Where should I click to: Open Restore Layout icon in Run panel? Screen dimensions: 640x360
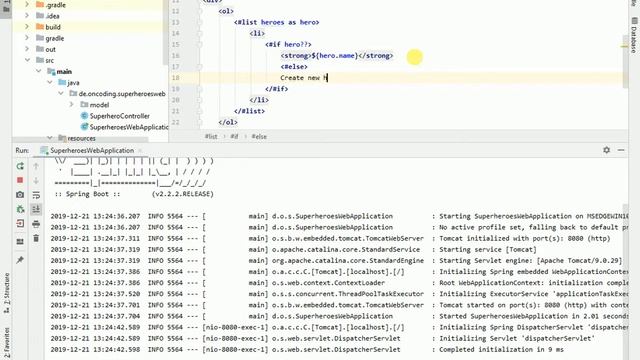[x=20, y=241]
